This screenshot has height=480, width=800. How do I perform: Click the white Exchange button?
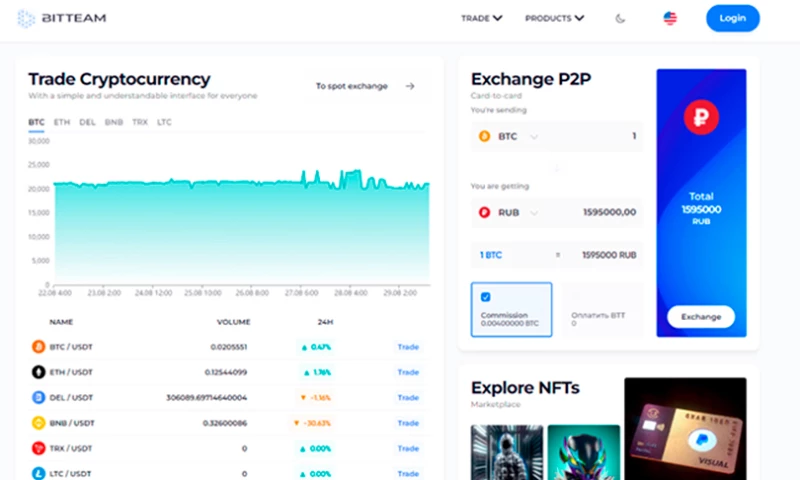(x=701, y=317)
